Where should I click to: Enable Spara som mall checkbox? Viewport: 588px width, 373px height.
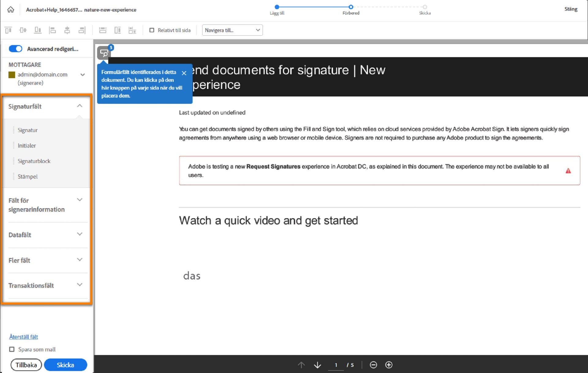tap(12, 349)
